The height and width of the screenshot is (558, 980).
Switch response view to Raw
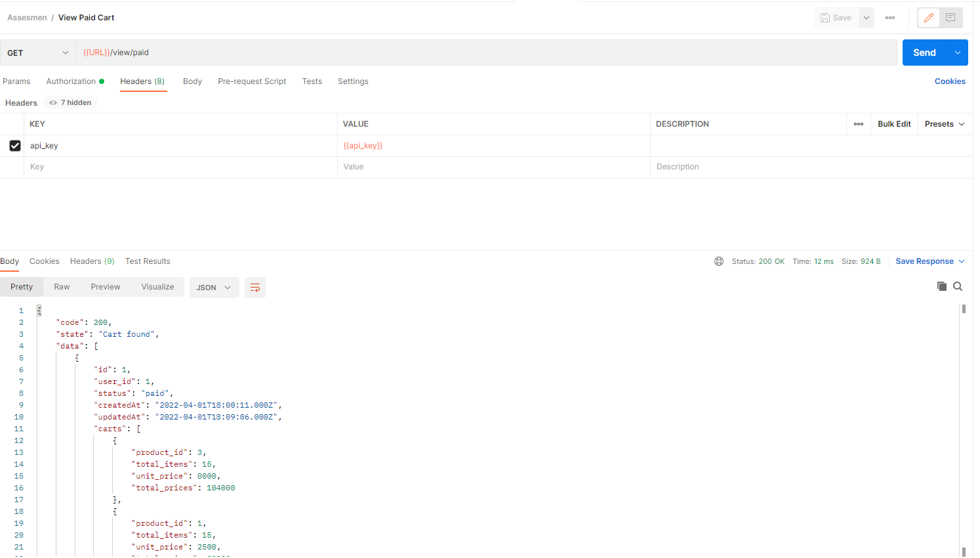[62, 287]
